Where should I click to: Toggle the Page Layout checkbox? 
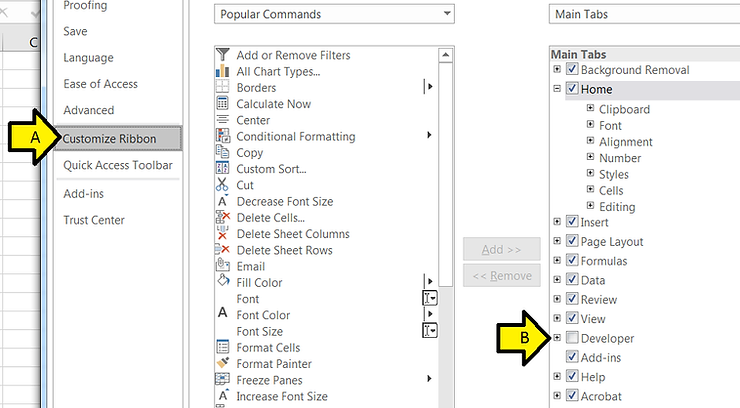coord(572,241)
